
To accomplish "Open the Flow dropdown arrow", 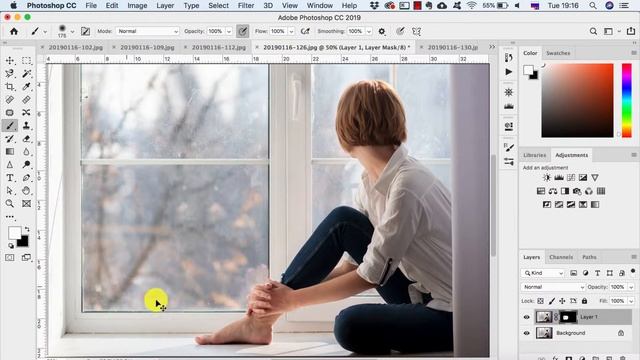I will pyautogui.click(x=291, y=31).
